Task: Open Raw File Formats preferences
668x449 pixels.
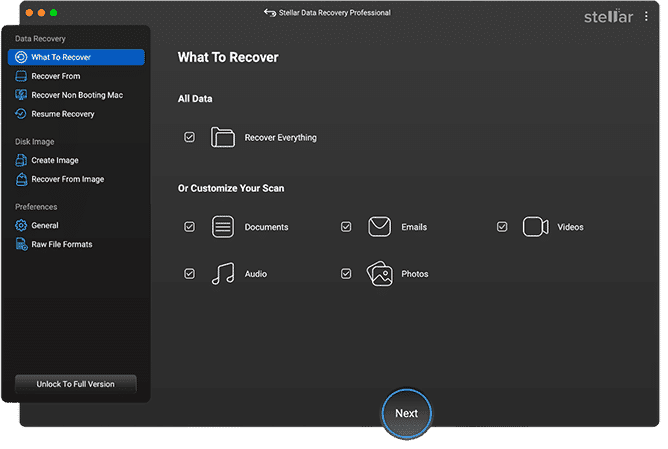Action: click(x=62, y=244)
